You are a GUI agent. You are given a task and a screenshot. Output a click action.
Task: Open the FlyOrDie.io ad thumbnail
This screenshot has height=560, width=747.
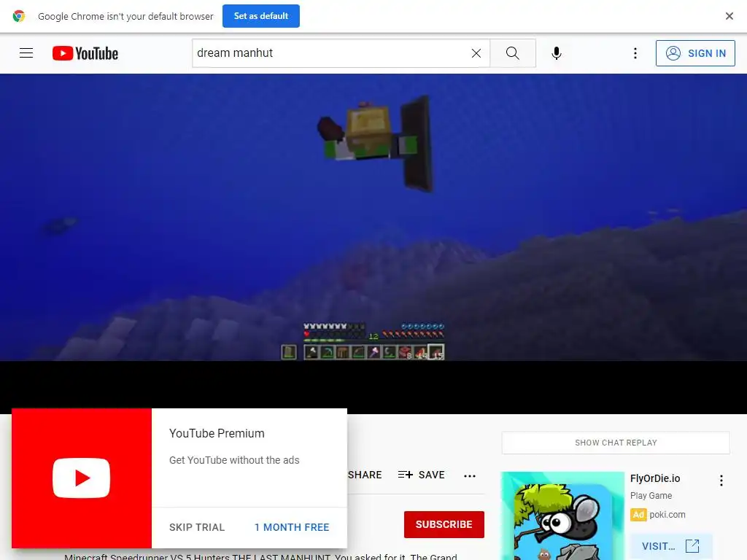(562, 516)
